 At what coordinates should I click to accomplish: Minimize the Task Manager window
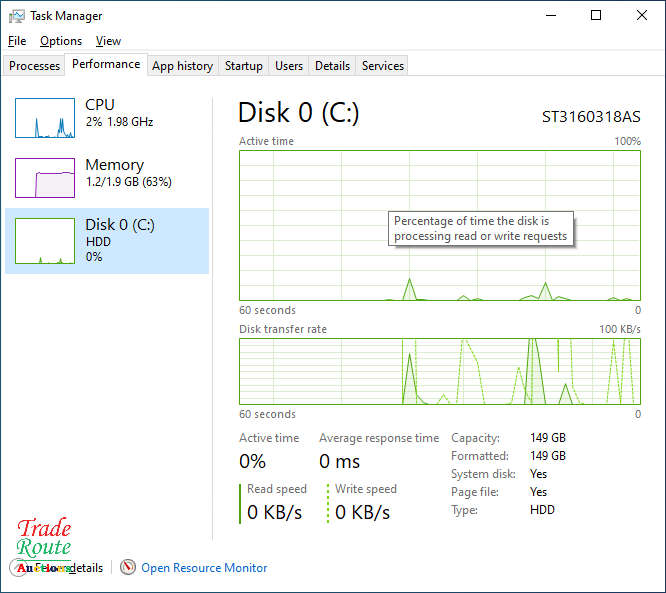tap(550, 16)
